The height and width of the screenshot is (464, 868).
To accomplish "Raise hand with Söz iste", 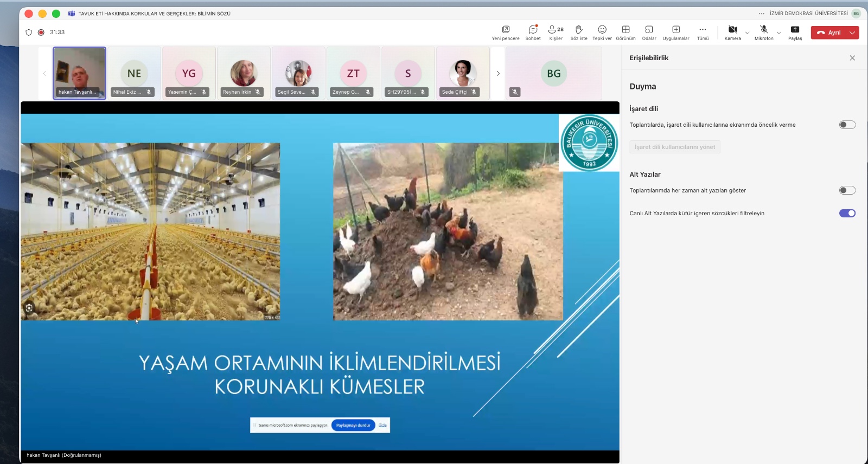I will tap(579, 33).
